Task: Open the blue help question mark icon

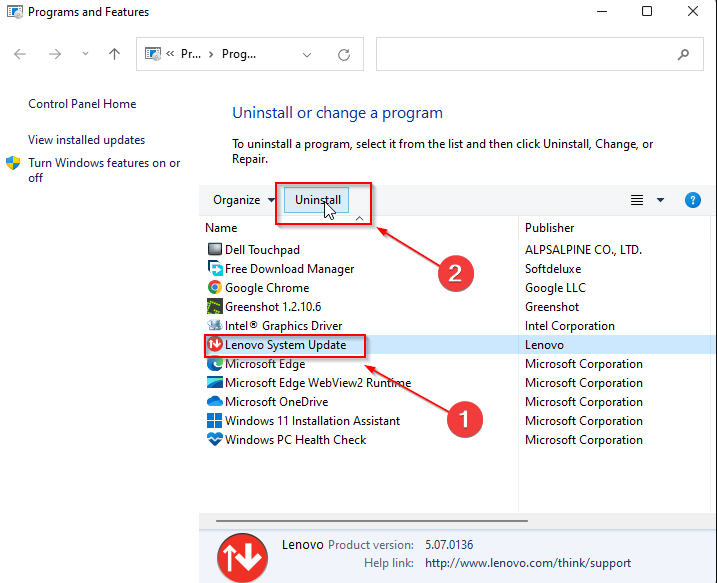Action: [693, 200]
